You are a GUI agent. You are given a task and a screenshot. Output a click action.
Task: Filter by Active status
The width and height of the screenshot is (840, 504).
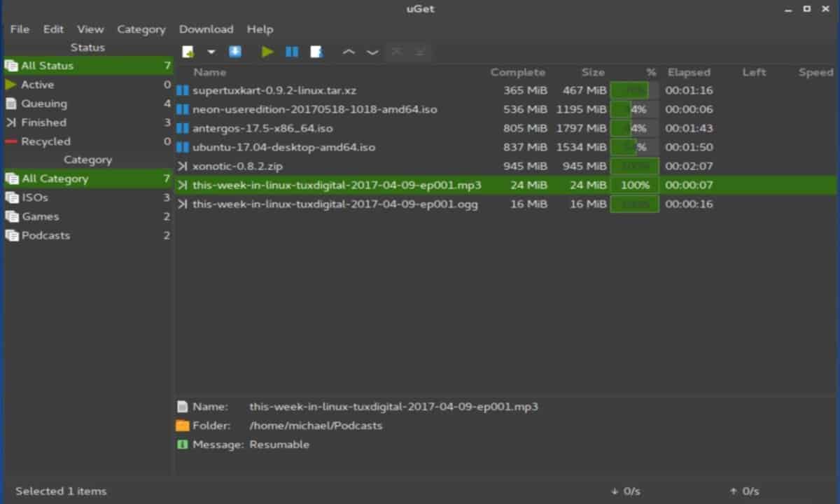click(38, 85)
